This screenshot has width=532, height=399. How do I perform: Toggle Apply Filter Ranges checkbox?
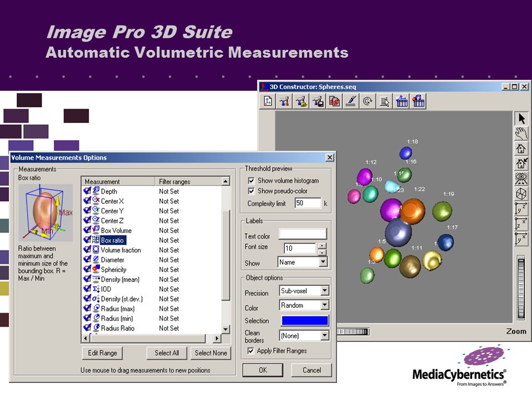[x=250, y=351]
